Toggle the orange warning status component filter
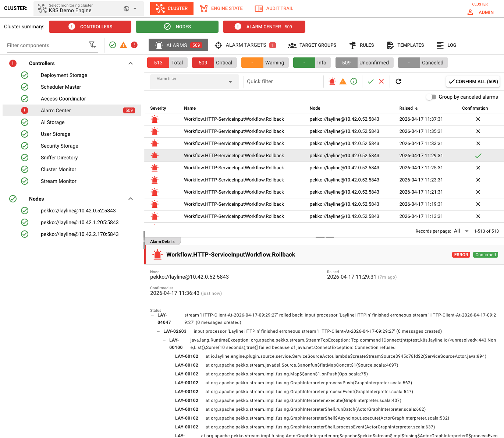 124,45
